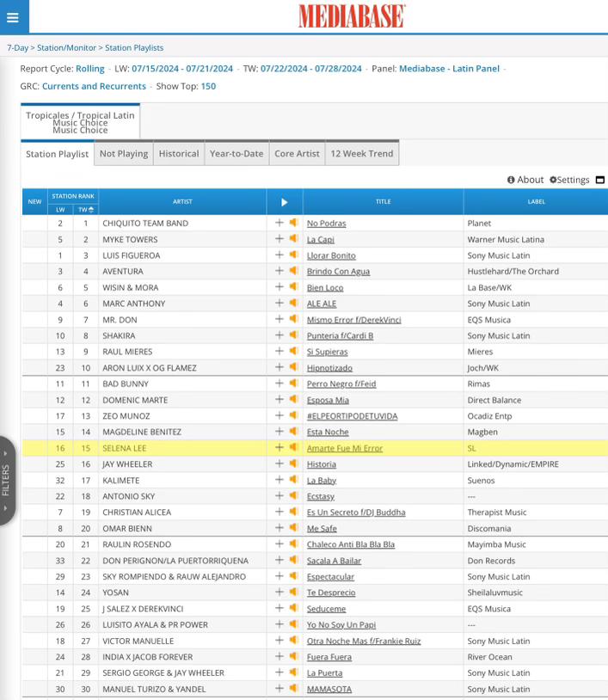Click Station/Monitor breadcrumb link
Image resolution: width=608 pixels, height=700 pixels.
(66, 48)
